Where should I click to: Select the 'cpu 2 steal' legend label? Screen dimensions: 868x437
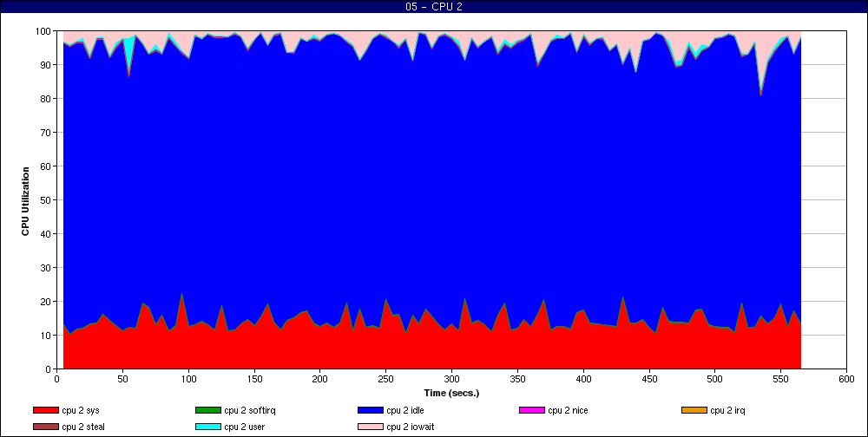(83, 427)
